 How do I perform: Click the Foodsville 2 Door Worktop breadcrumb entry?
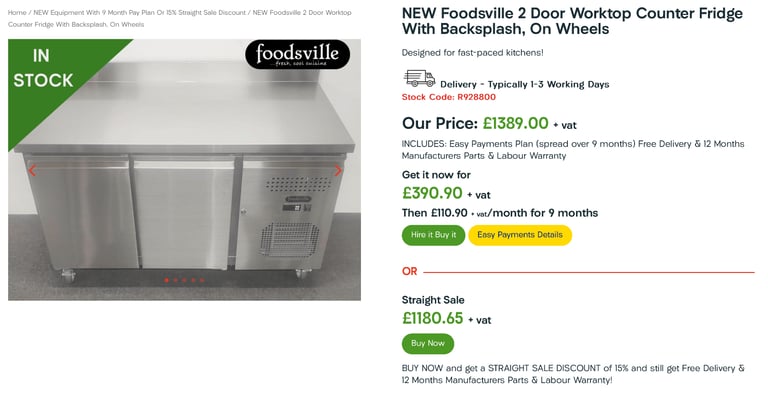[179, 18]
